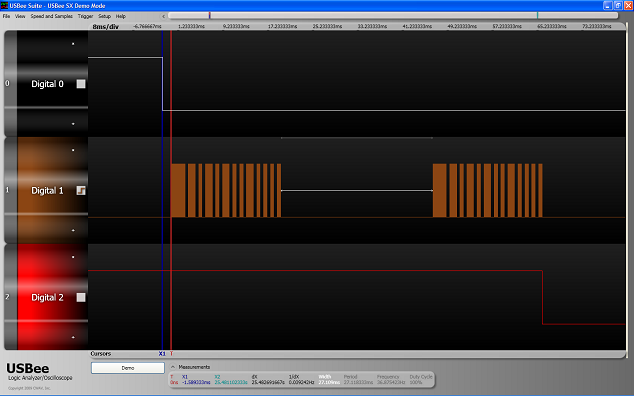The width and height of the screenshot is (634, 396).
Task: Click the upper dot on Digital 1 channel
Action: [x=73, y=150]
